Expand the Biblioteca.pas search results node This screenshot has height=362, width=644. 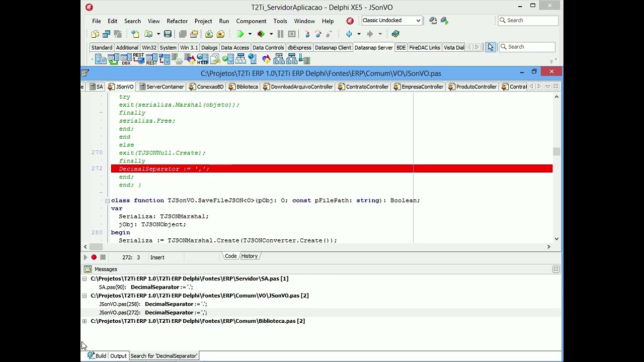coord(85,321)
